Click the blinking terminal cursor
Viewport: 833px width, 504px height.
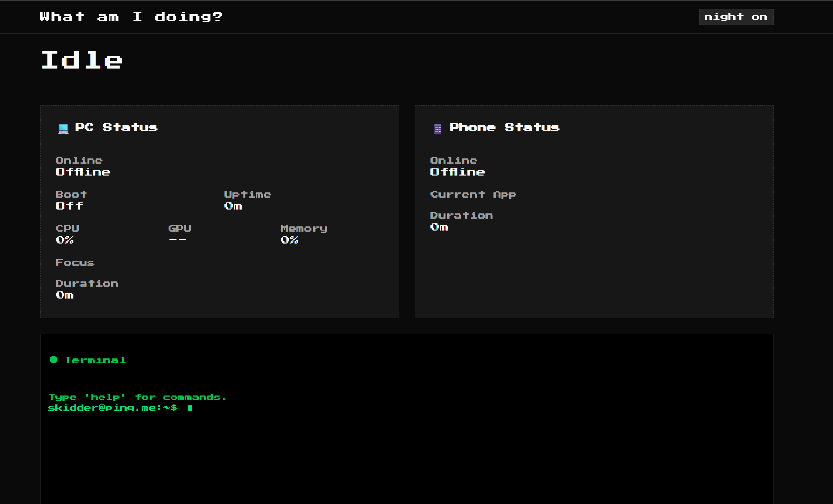point(189,408)
